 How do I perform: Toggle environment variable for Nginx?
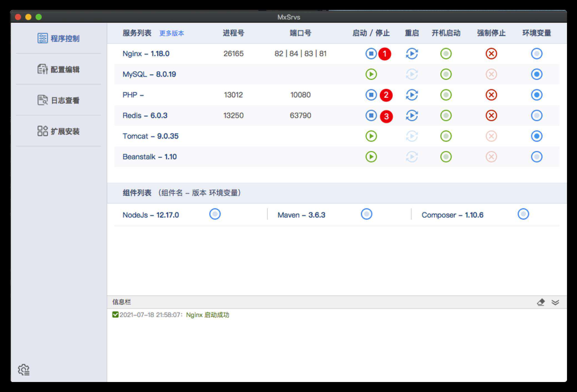[536, 54]
